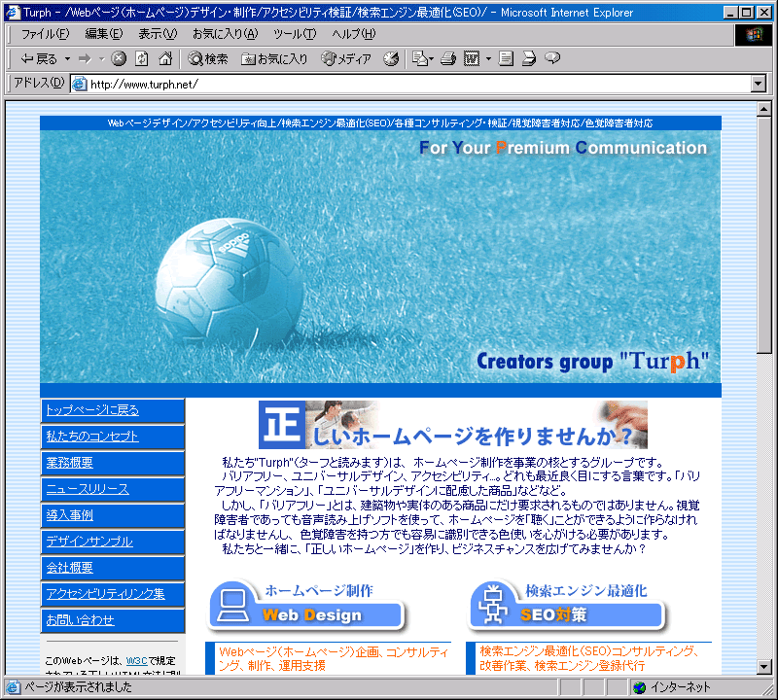This screenshot has width=778, height=700.
Task: Click the ページが表示されました status text
Action: pyautogui.click(x=79, y=687)
